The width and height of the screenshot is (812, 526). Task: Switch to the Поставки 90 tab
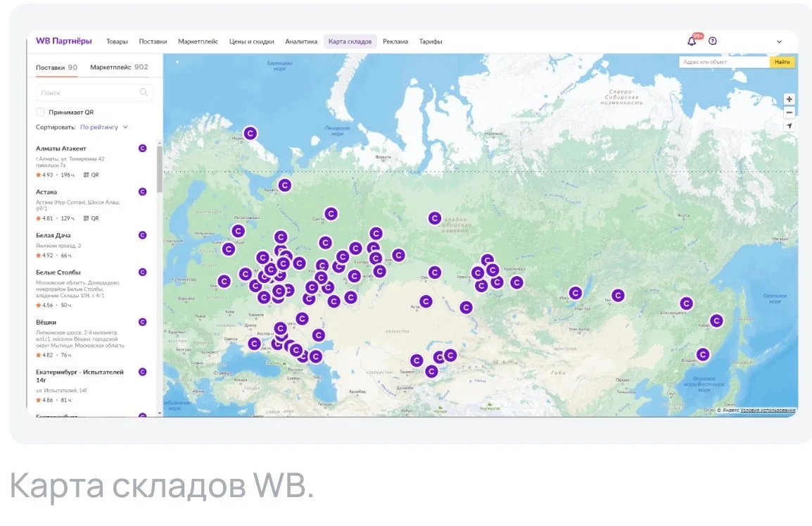click(56, 68)
